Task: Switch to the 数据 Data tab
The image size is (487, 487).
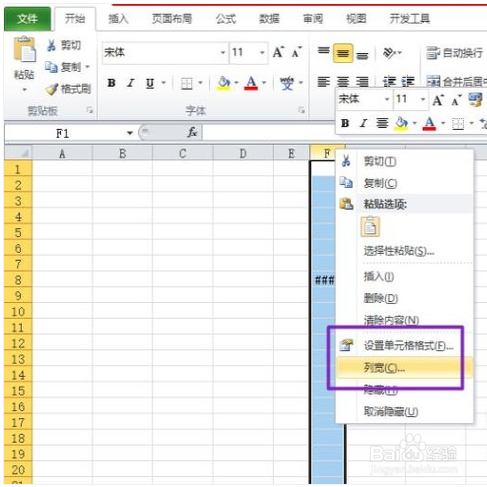Action: click(269, 19)
